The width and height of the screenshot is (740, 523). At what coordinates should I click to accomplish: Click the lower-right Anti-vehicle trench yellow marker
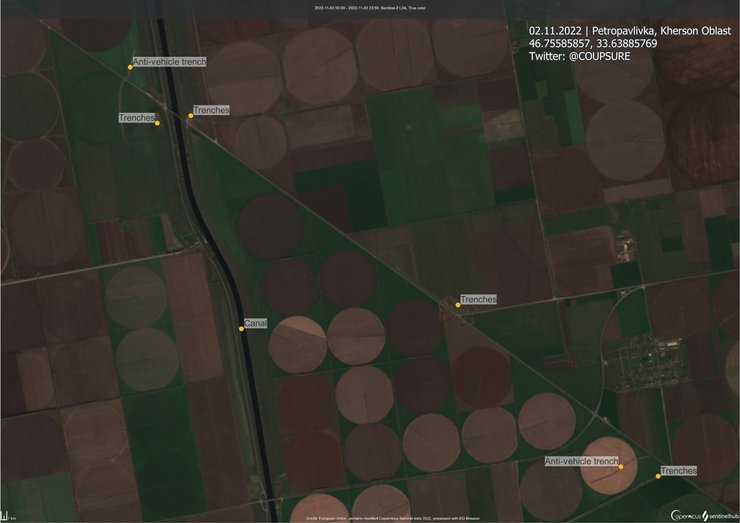pyautogui.click(x=621, y=467)
